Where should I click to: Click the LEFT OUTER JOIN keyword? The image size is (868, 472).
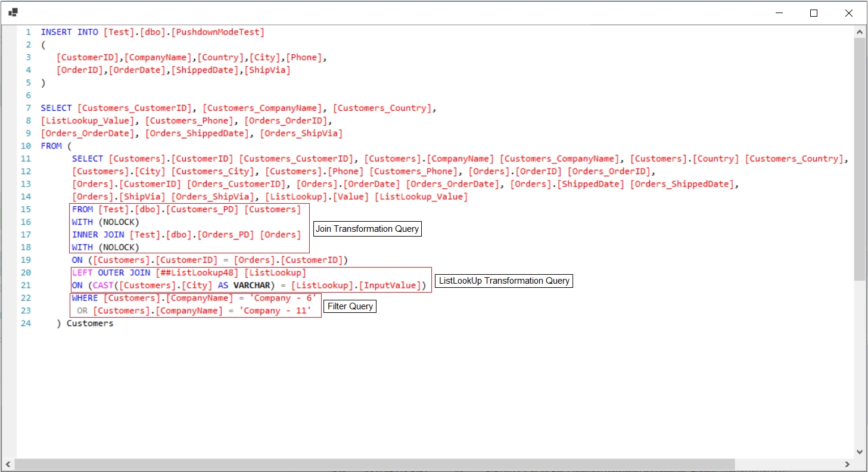coord(111,273)
